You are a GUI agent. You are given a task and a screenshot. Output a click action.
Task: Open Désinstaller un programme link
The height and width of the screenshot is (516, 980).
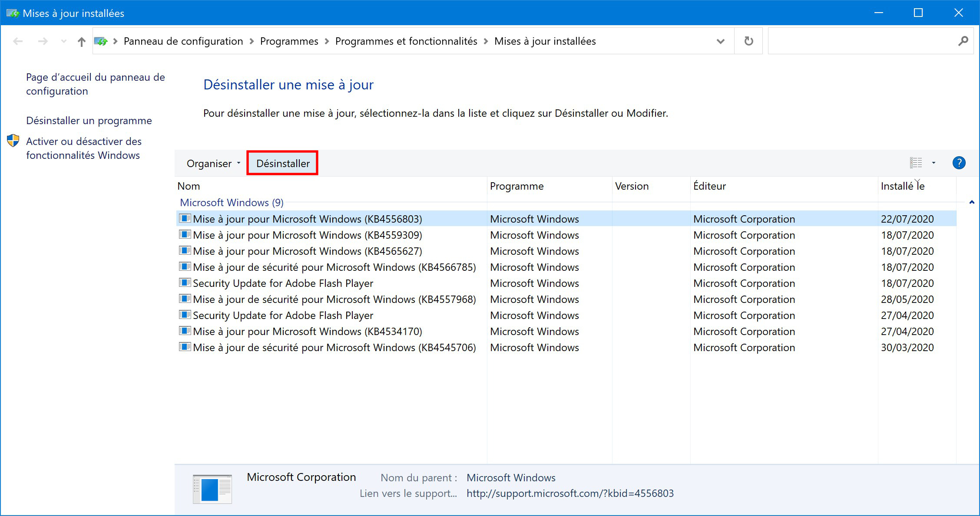click(x=89, y=121)
